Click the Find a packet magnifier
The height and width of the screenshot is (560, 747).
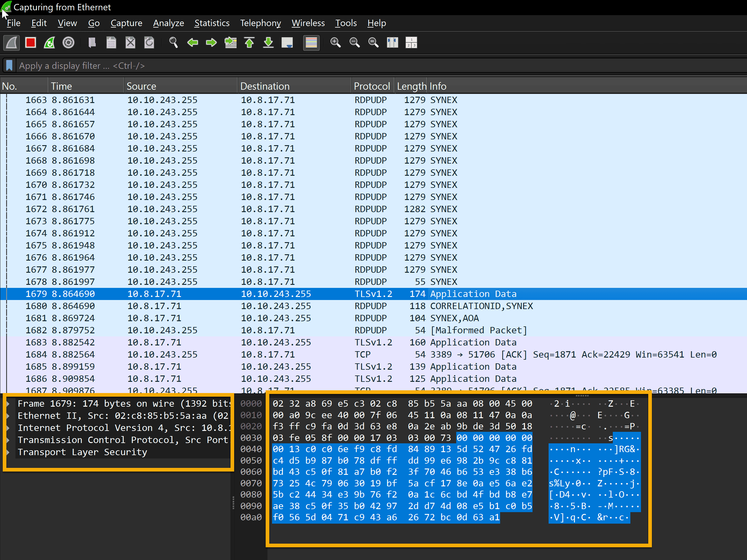point(174,43)
